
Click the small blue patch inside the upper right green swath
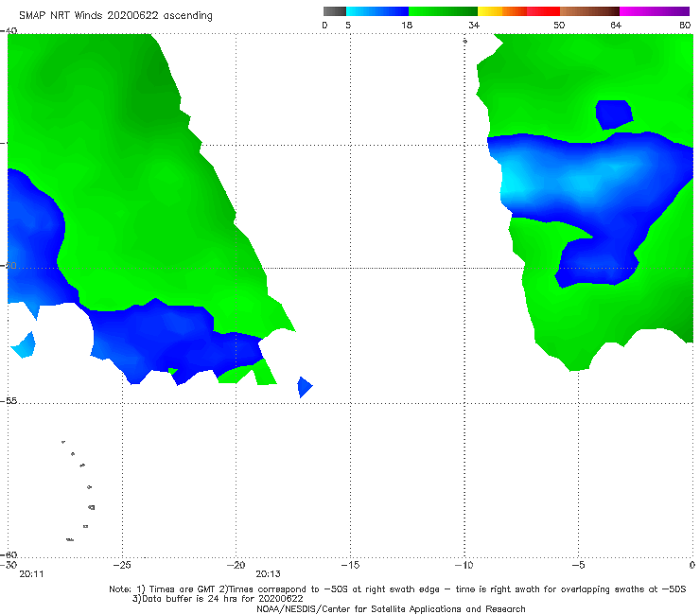click(x=614, y=114)
